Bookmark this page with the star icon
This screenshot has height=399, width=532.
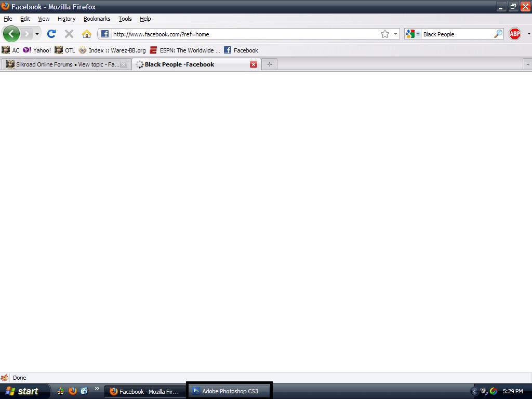pyautogui.click(x=385, y=34)
